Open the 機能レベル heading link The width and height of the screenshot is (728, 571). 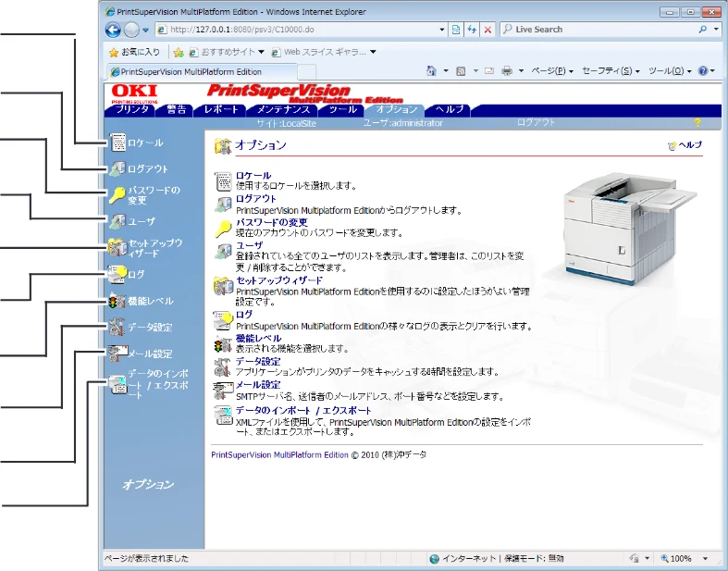pyautogui.click(x=258, y=338)
